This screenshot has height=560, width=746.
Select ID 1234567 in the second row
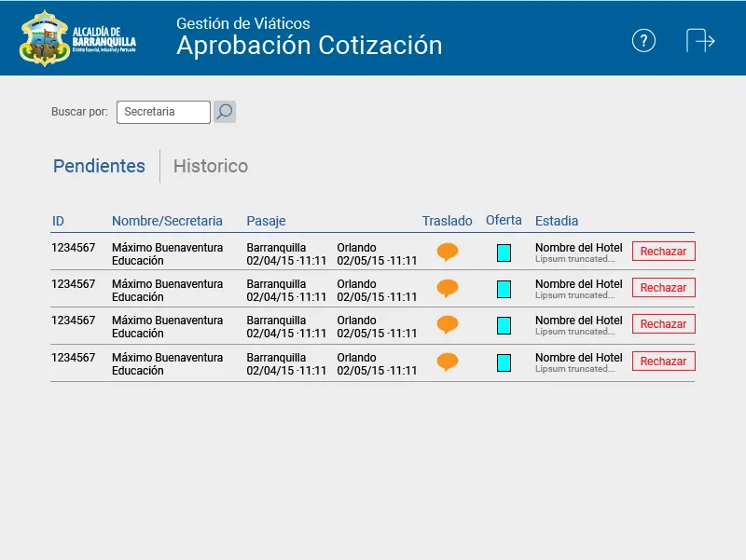click(x=74, y=284)
